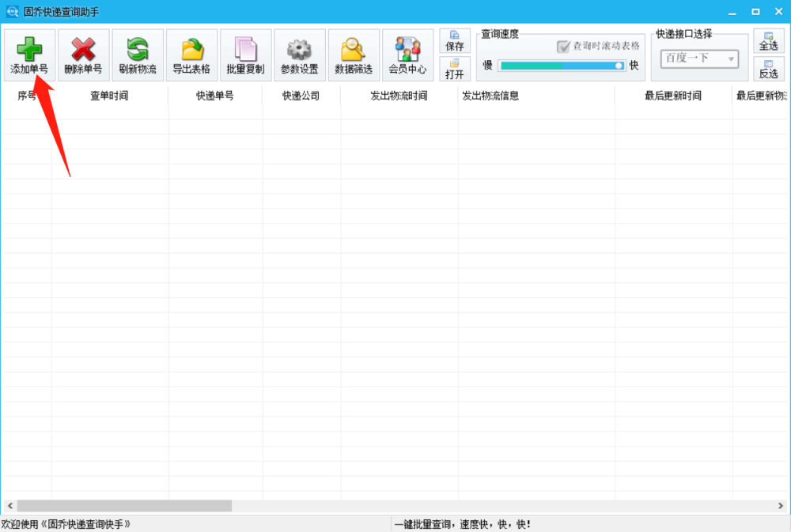Click the 慢 slow speed label
Image resolution: width=791 pixels, height=532 pixels.
(487, 65)
